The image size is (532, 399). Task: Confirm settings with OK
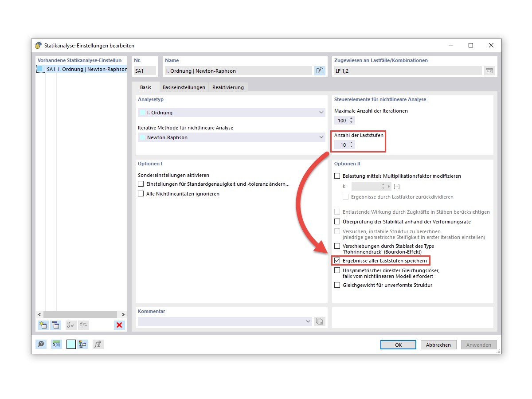point(398,344)
